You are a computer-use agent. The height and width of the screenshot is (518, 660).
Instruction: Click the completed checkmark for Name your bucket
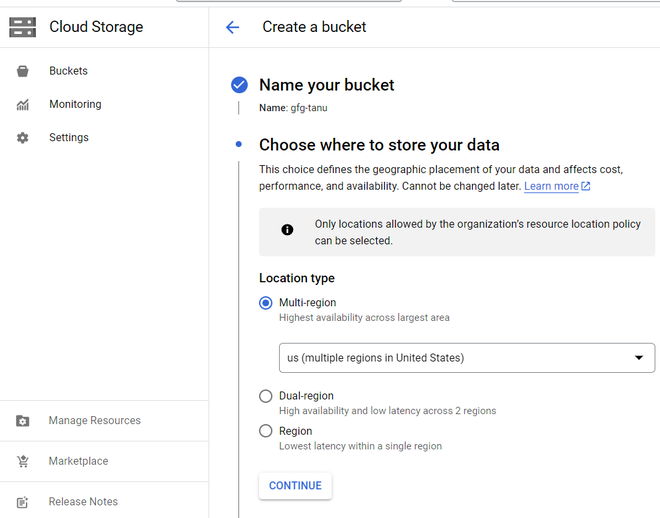click(239, 85)
